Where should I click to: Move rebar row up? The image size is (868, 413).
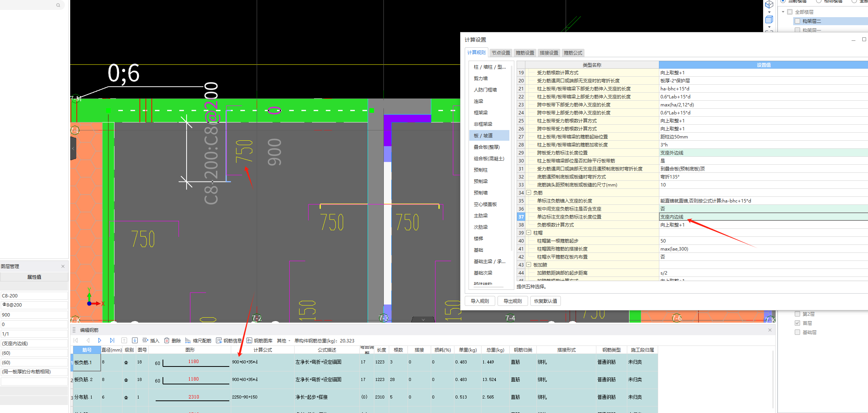point(124,341)
